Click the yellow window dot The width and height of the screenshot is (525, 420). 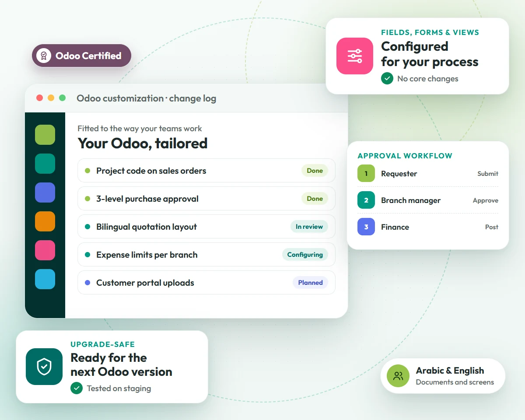[51, 98]
